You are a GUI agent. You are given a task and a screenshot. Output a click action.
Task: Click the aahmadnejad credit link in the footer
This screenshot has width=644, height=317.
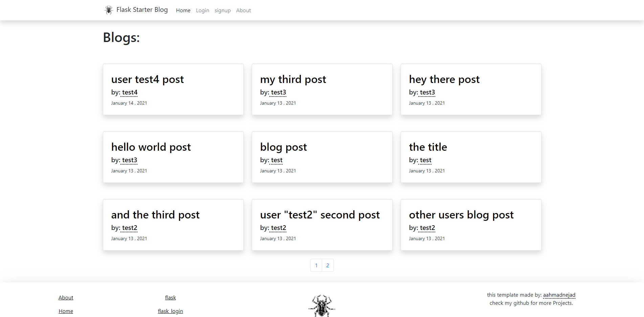[559, 295]
